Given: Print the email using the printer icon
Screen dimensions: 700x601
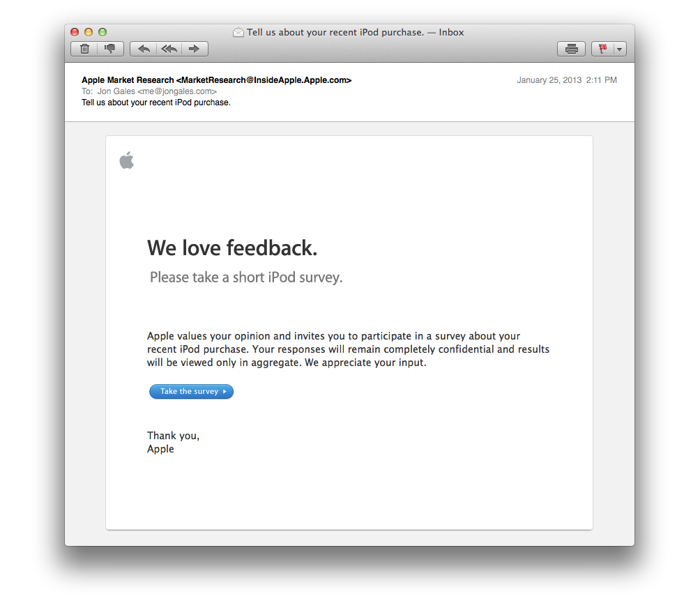Looking at the screenshot, I should (x=572, y=49).
